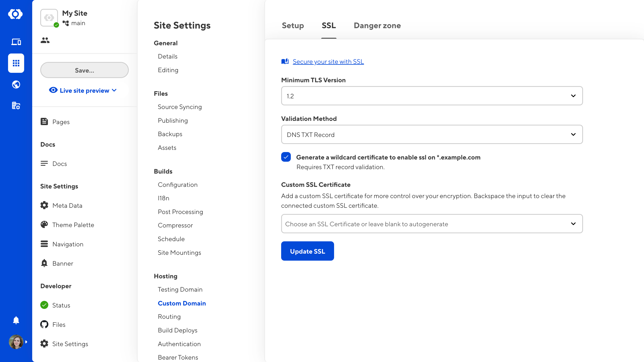Click the GitHub Files icon
Viewport: 644px width, 362px height.
click(44, 324)
